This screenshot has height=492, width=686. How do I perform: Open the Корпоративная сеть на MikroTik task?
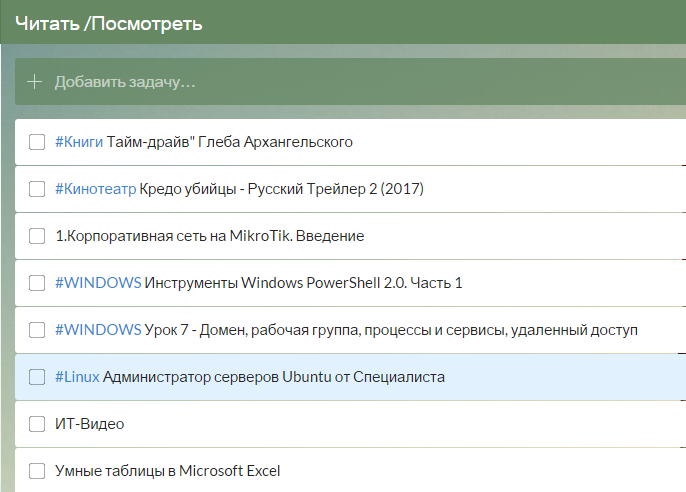click(210, 236)
